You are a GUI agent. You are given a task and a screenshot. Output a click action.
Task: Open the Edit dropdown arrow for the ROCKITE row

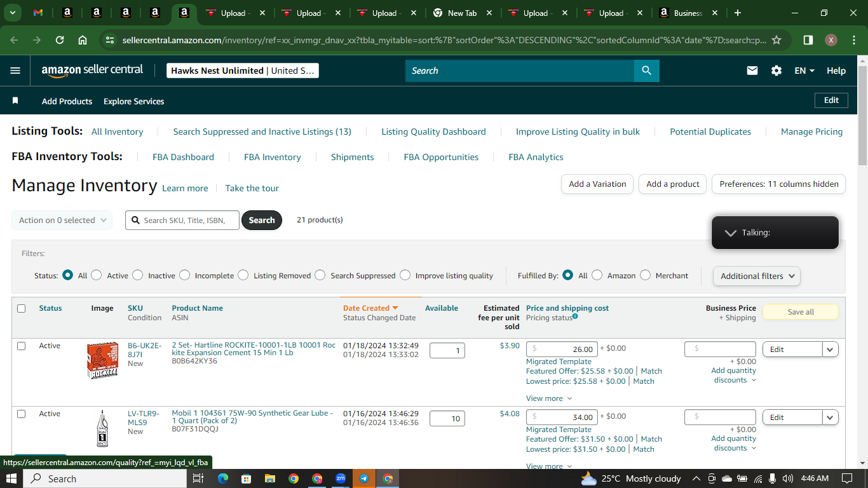831,349
